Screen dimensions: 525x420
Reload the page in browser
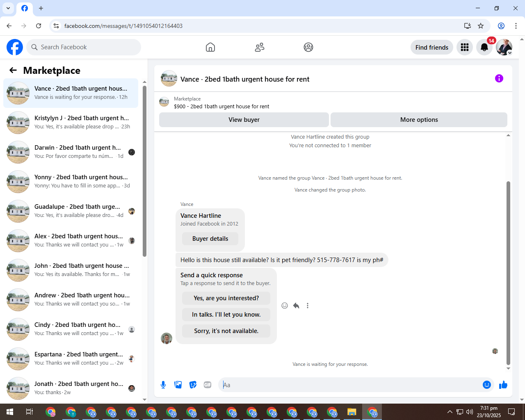click(x=39, y=26)
